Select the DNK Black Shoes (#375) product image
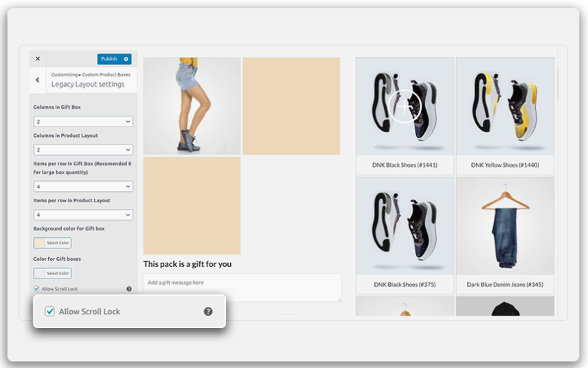Screen dimensions: 588x368 (x=405, y=226)
